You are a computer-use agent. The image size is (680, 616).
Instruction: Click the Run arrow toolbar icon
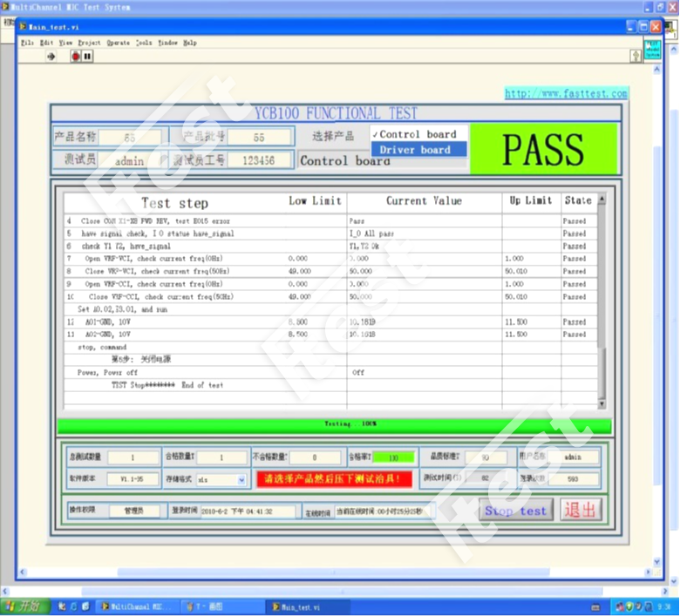[51, 57]
